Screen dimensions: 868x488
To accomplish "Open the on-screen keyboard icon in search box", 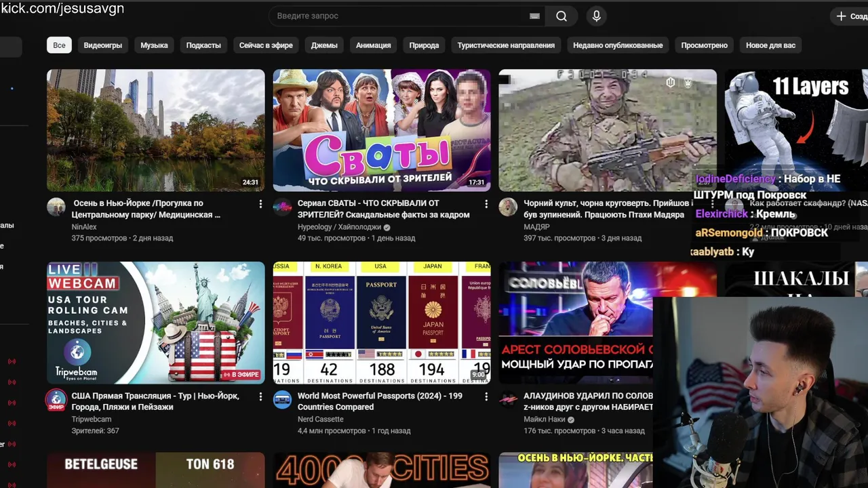I will click(x=534, y=16).
